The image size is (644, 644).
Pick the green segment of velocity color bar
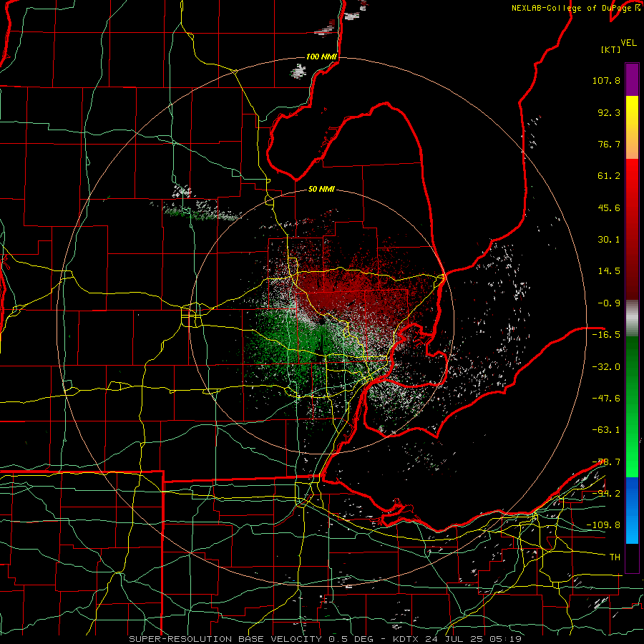632,406
